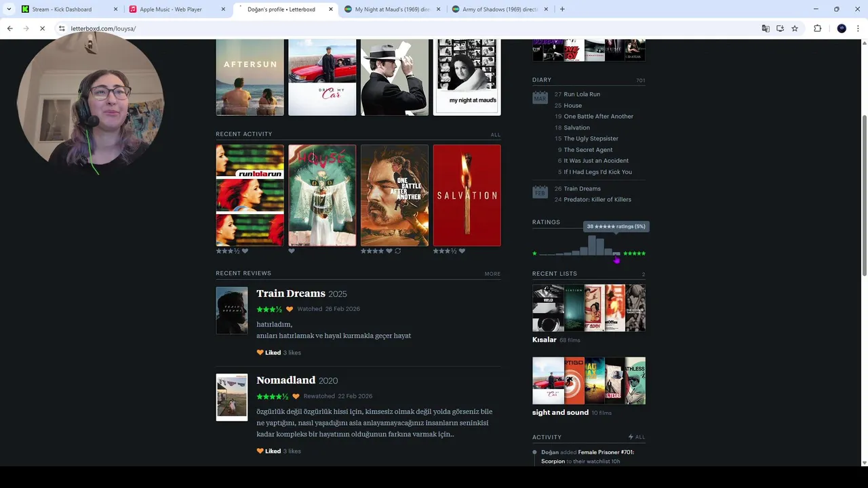Click the lightning ALL activity link
The width and height of the screenshot is (868, 488).
637,437
